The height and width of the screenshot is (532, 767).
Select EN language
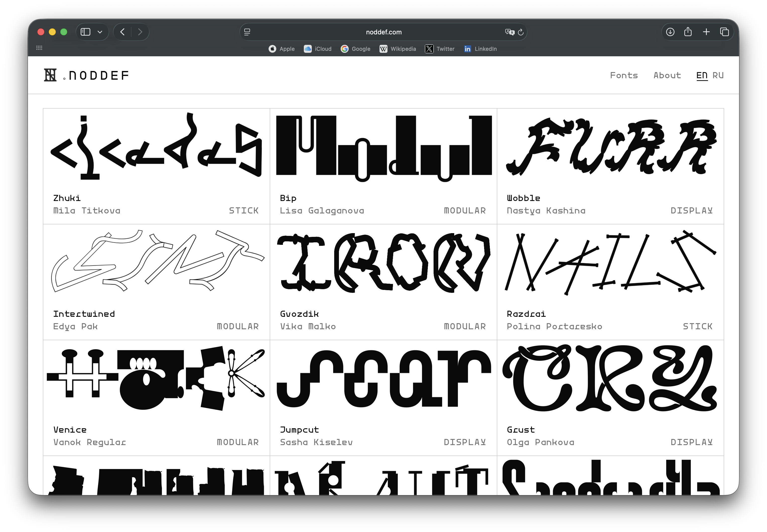(x=702, y=76)
